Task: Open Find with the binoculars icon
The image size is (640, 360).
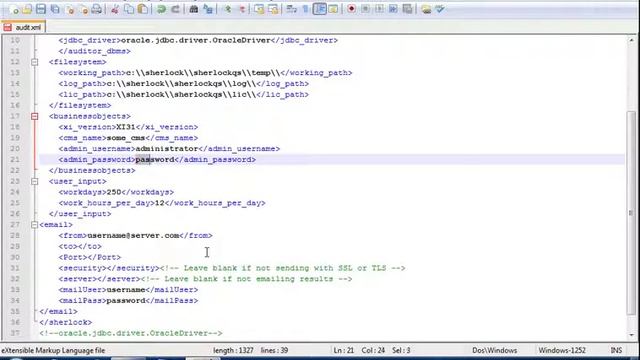Action: point(194,9)
